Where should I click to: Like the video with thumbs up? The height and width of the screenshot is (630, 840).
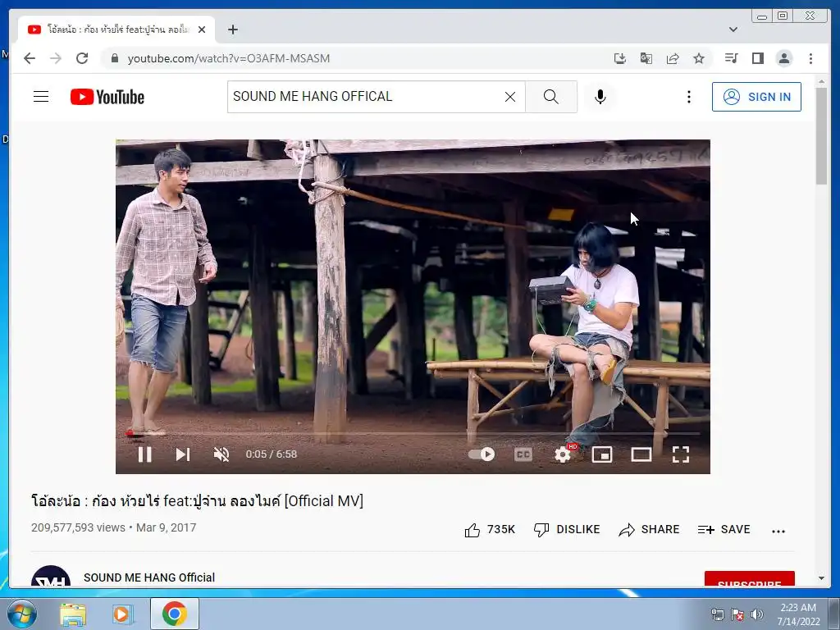[x=490, y=530]
